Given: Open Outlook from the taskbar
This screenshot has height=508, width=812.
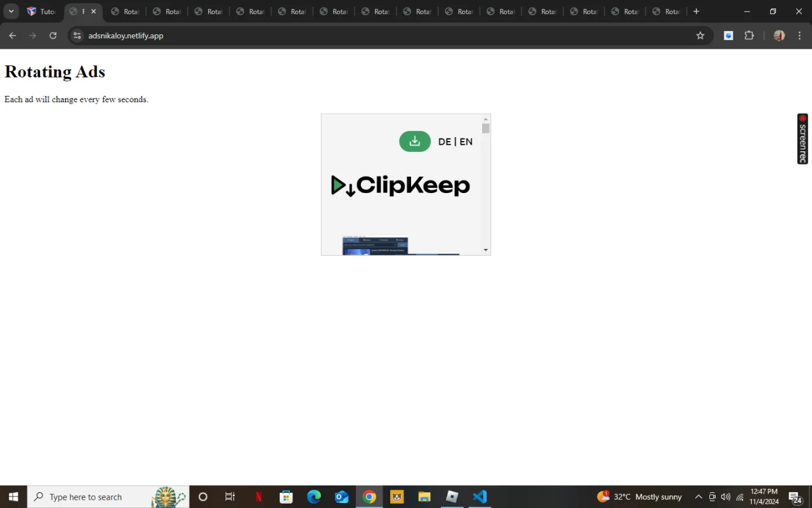Looking at the screenshot, I should tap(342, 497).
